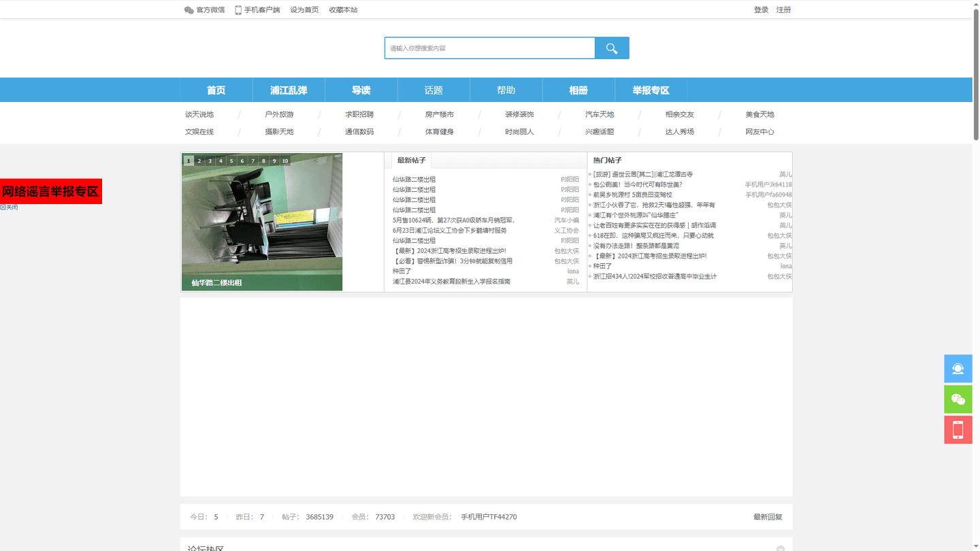The width and height of the screenshot is (980, 551).
Task: Click the 官方微信 WeChat icon link
Action: pos(204,10)
